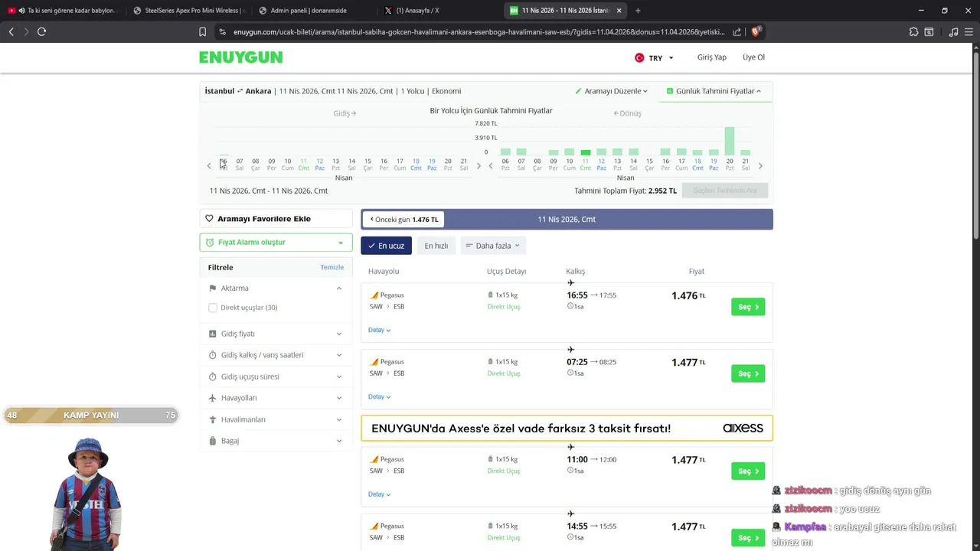
Task: Expand the Havalimanları filter
Action: tap(276, 419)
